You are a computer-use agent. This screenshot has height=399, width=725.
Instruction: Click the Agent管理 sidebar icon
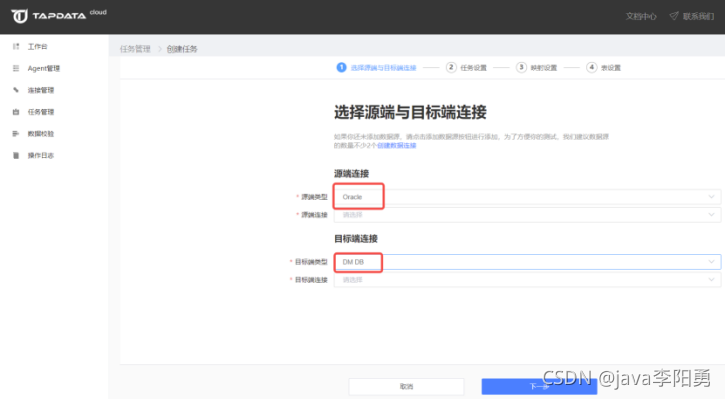point(16,68)
